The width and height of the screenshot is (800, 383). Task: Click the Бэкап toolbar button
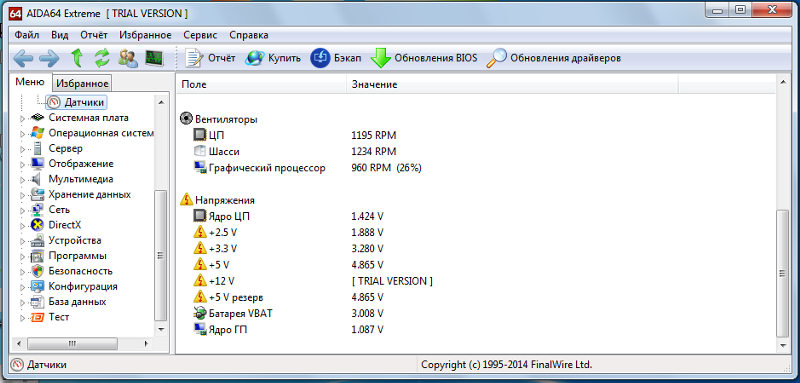click(336, 58)
